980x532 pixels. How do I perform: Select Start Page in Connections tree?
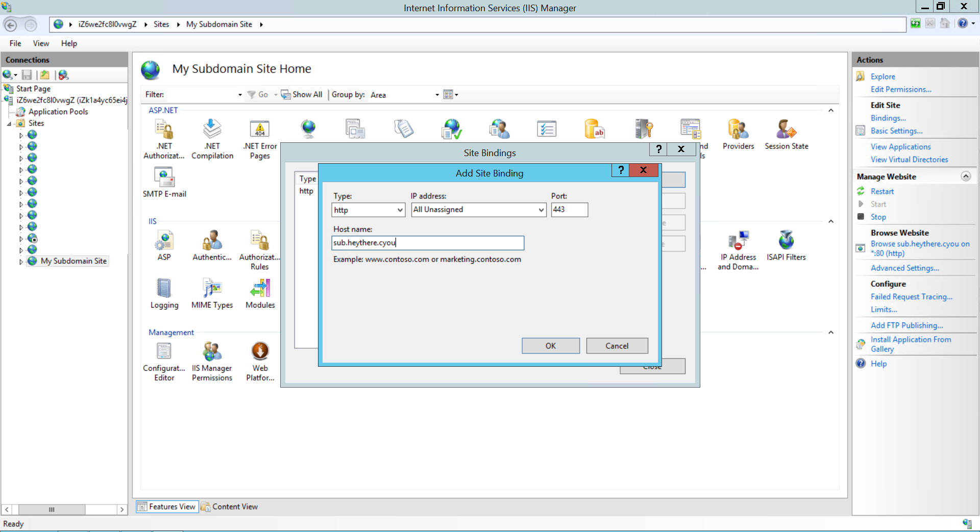click(33, 89)
